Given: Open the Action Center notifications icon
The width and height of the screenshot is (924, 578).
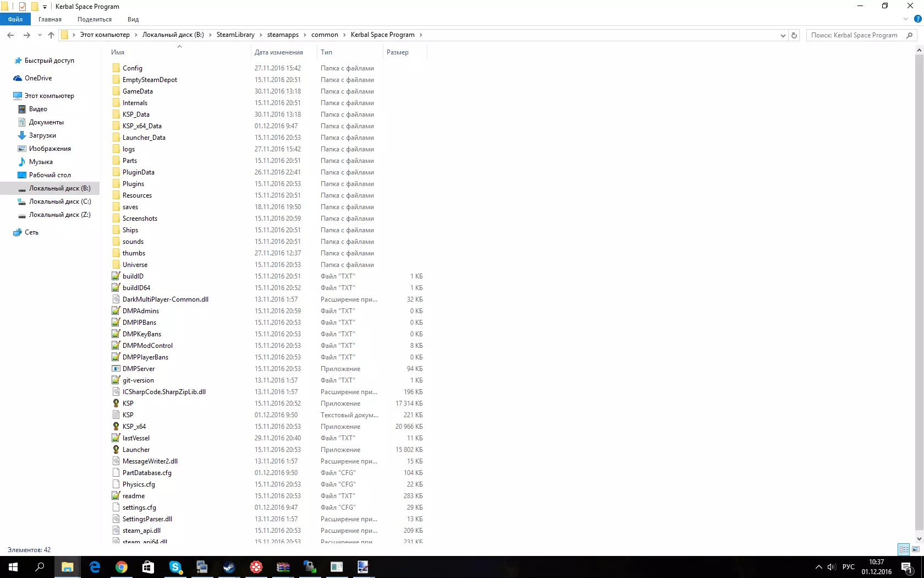Looking at the screenshot, I should (x=907, y=567).
